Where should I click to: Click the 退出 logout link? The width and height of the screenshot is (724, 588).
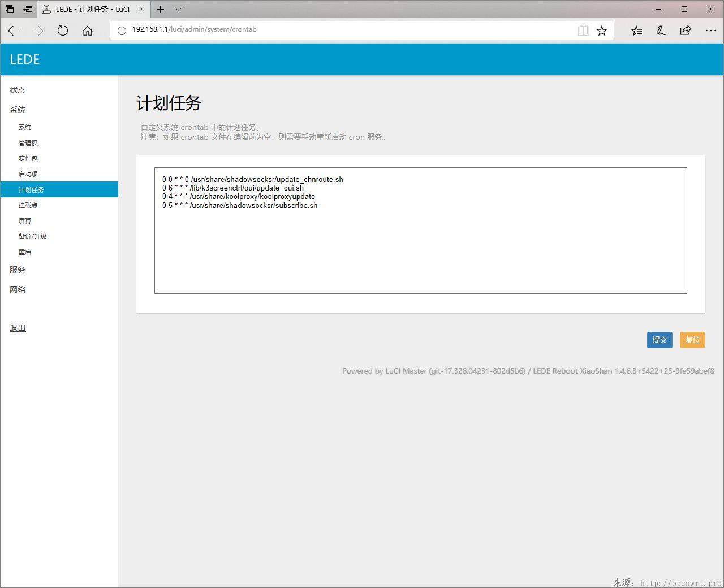(18, 328)
